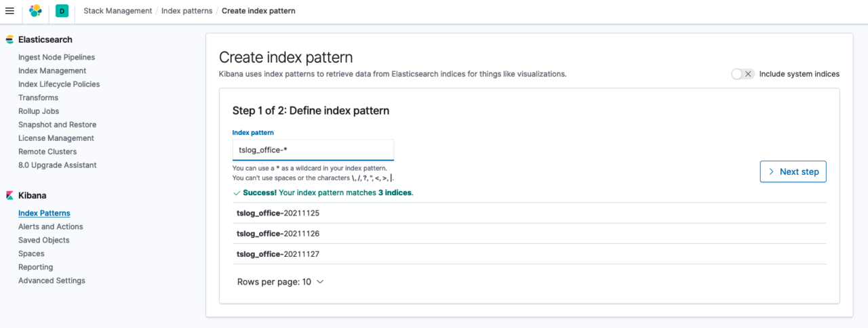Screen dimensions: 868x328
Task: Open Ingest Node Pipelines
Action: point(56,58)
